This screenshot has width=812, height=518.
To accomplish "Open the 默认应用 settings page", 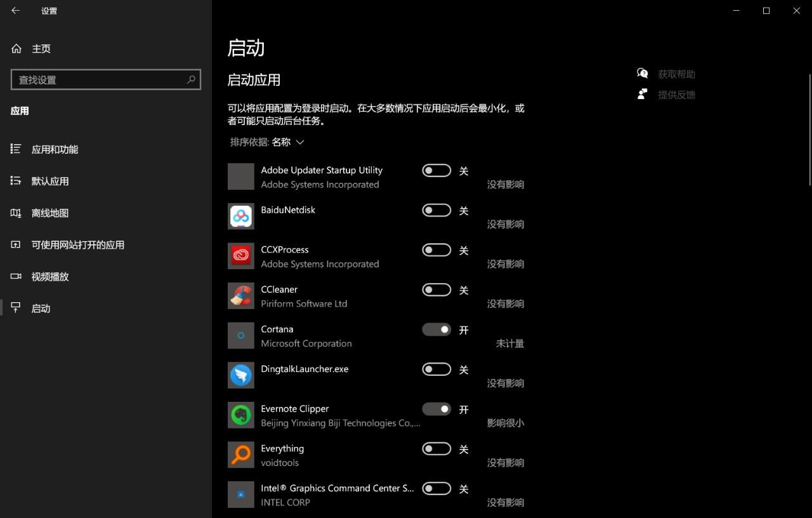I will coord(51,181).
